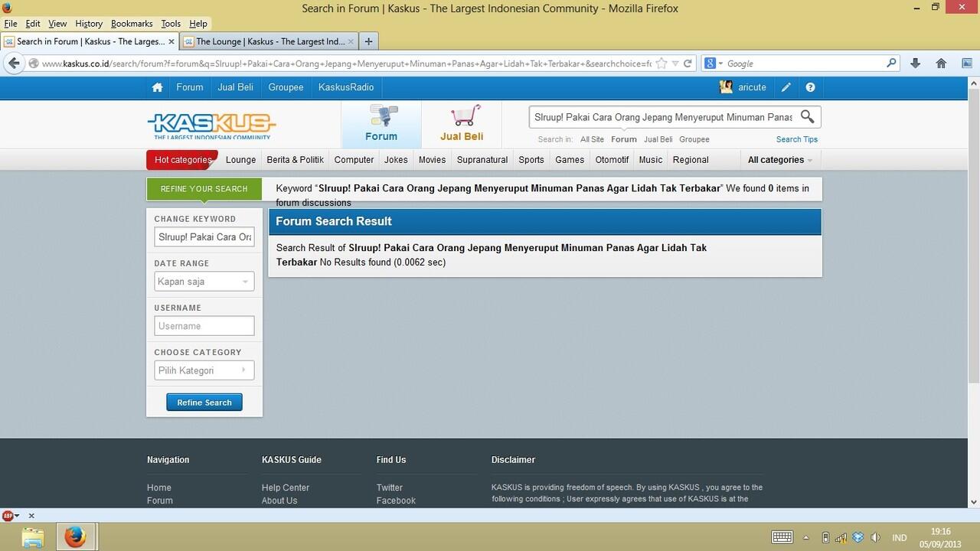Viewport: 980px width, 551px height.
Task: Click the Help Center footer link
Action: pos(286,487)
